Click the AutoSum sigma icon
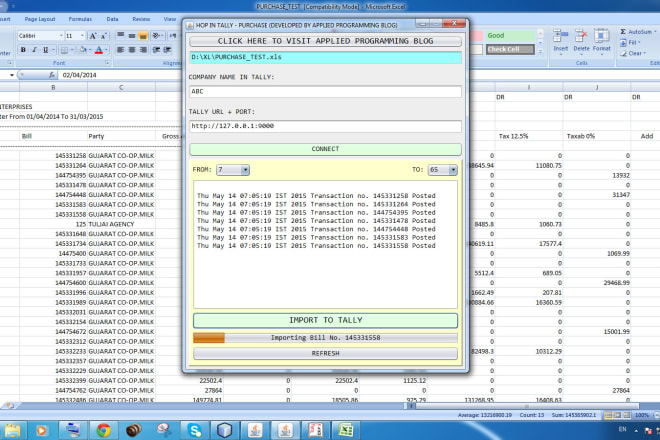This screenshot has height=440, width=660. click(x=623, y=32)
